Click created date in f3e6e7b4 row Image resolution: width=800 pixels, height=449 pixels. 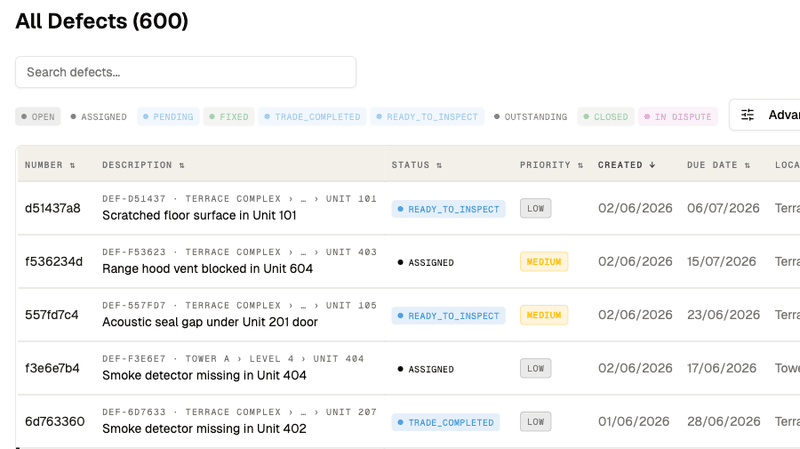point(635,368)
